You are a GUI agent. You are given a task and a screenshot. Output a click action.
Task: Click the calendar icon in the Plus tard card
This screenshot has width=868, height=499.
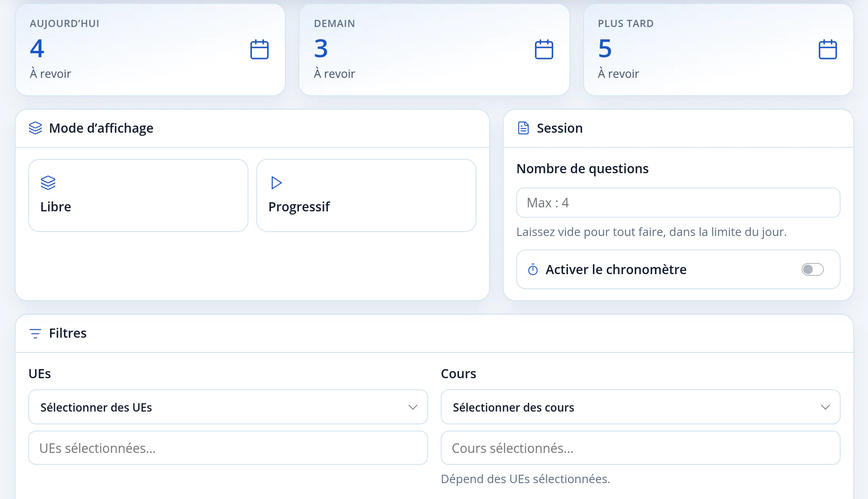coord(828,49)
